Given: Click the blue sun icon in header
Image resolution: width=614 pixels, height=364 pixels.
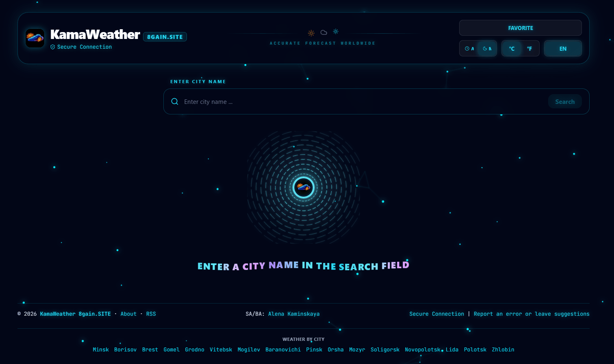Looking at the screenshot, I should click(x=336, y=31).
